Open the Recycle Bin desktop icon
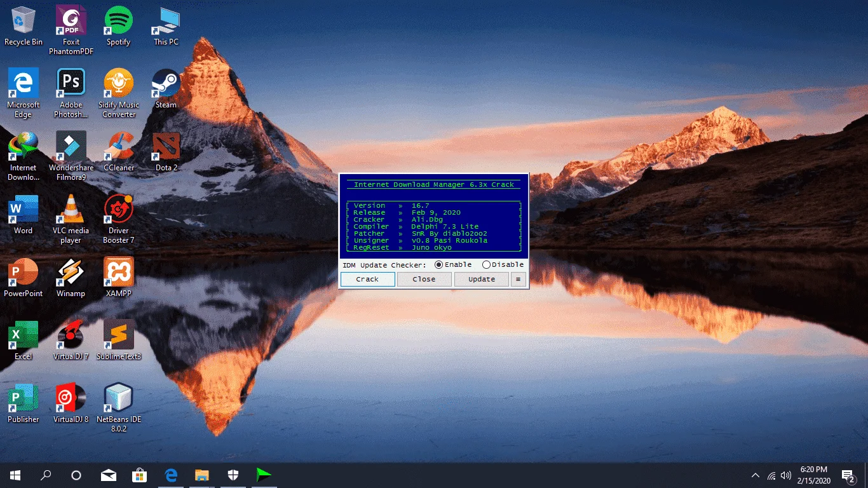This screenshot has height=488, width=868. pyautogui.click(x=24, y=25)
